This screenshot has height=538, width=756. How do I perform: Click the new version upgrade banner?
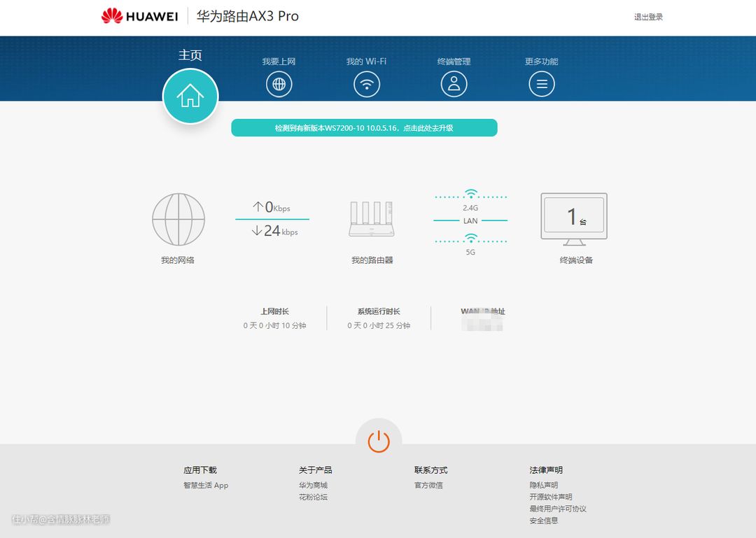click(364, 128)
